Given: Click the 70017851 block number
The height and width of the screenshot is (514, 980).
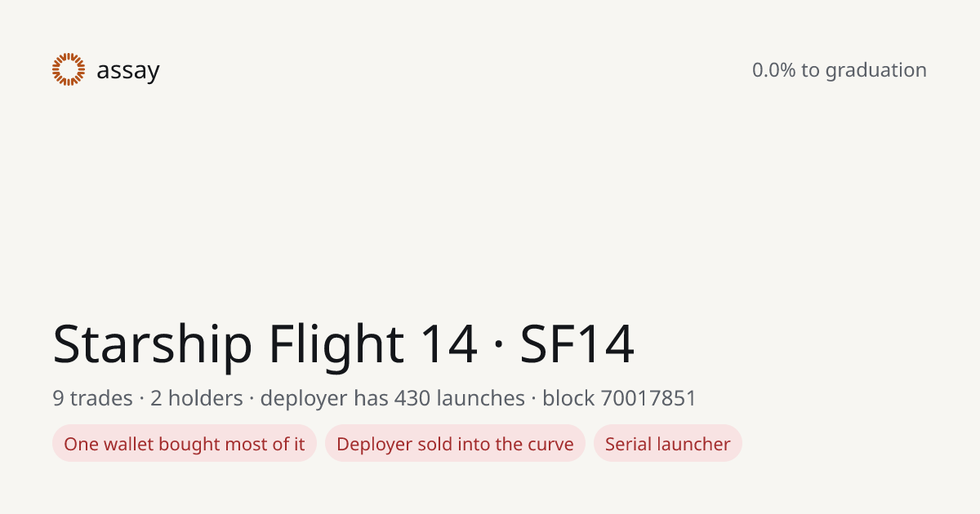Looking at the screenshot, I should (x=648, y=398).
